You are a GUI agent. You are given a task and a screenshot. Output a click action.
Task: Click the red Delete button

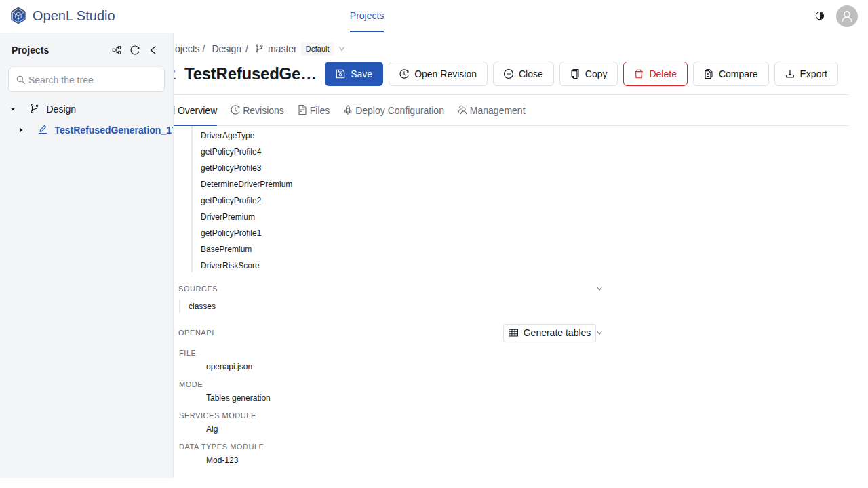point(655,74)
